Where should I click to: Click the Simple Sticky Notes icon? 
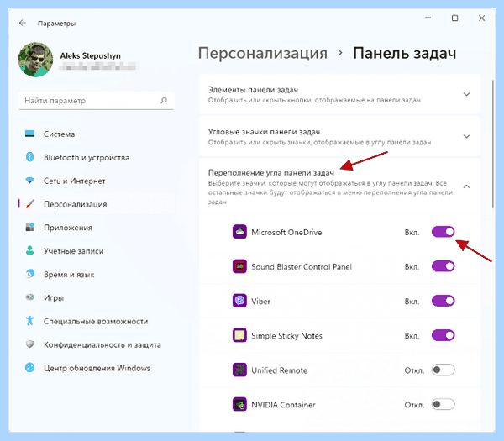(x=239, y=335)
